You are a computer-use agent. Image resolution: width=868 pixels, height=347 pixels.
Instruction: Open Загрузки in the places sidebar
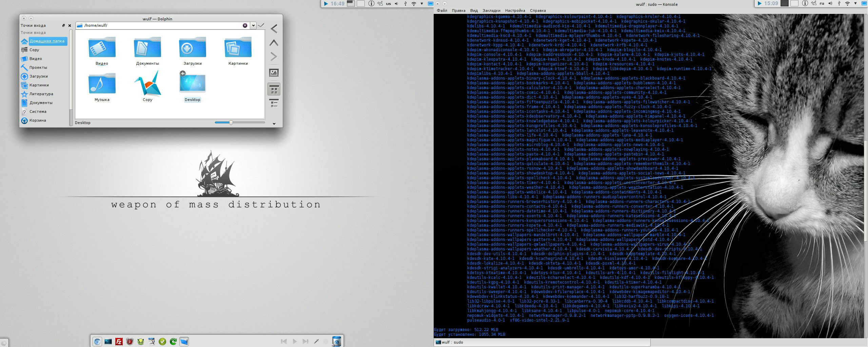click(44, 76)
